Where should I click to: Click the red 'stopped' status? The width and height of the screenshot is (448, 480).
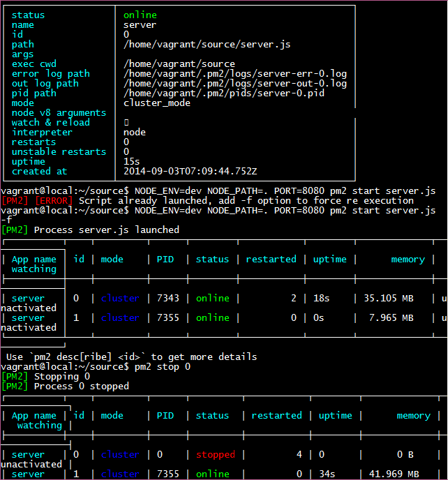[x=216, y=455]
